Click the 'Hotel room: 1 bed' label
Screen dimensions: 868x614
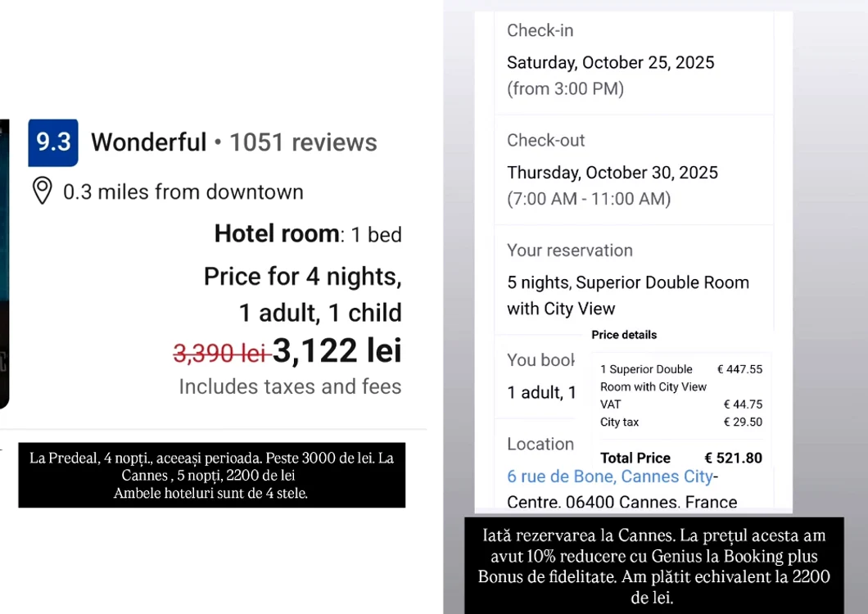308,235
